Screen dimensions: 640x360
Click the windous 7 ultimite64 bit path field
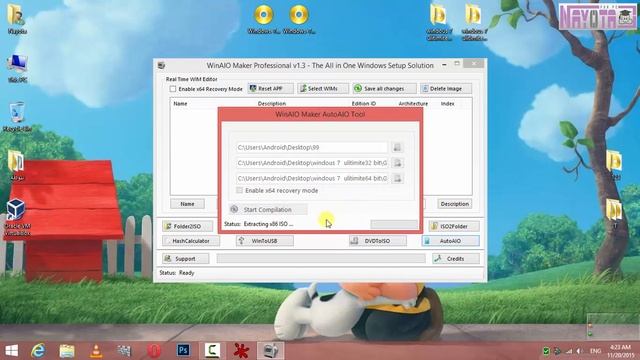coord(311,178)
